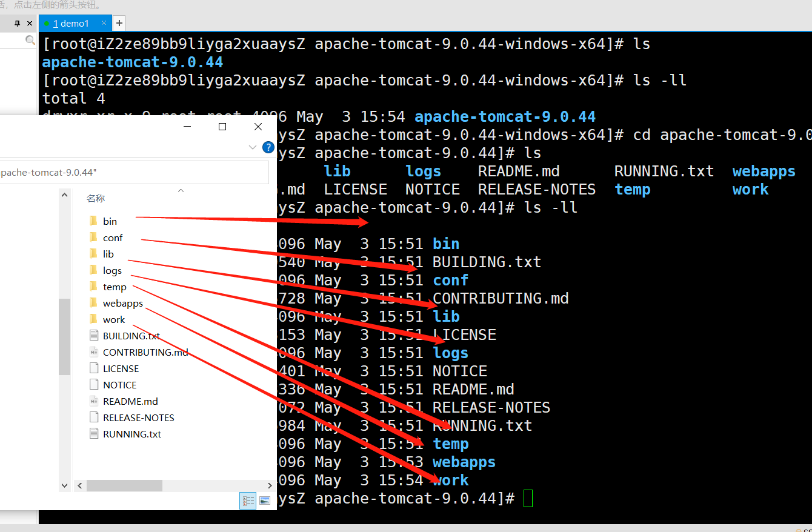
Task: Sort files by the 名称 column header
Action: 96,198
